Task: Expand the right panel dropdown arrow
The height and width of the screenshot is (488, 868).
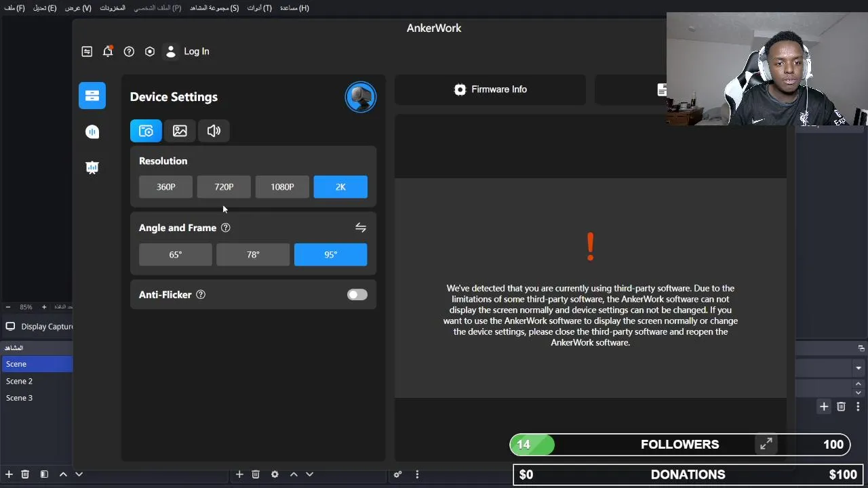Action: click(859, 369)
